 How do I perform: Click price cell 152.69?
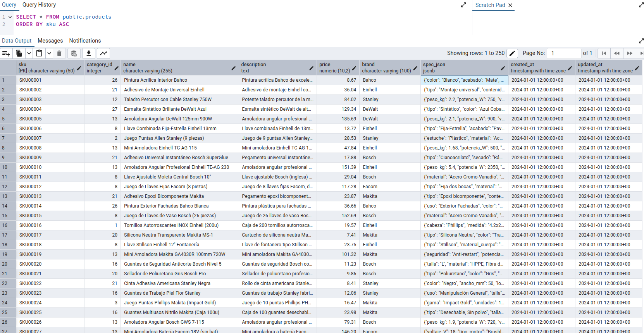click(x=338, y=216)
